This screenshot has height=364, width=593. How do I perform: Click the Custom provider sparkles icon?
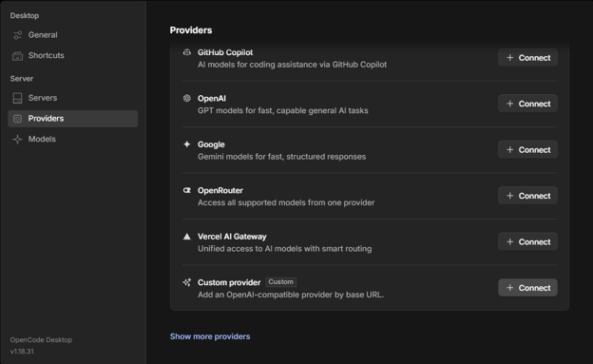tap(187, 282)
